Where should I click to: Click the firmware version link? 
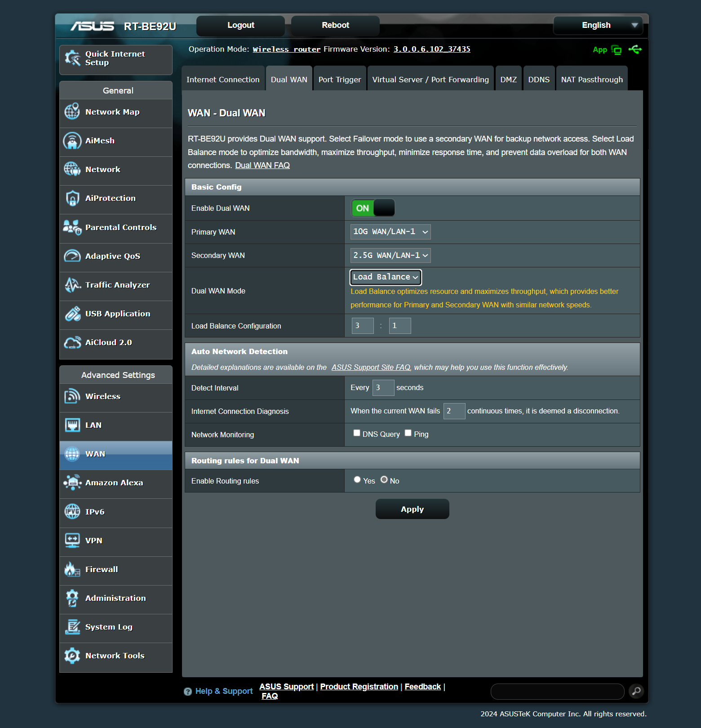(x=432, y=49)
